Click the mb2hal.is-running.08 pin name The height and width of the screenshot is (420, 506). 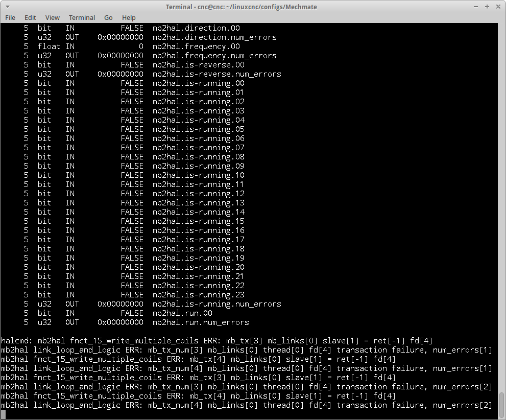click(199, 157)
